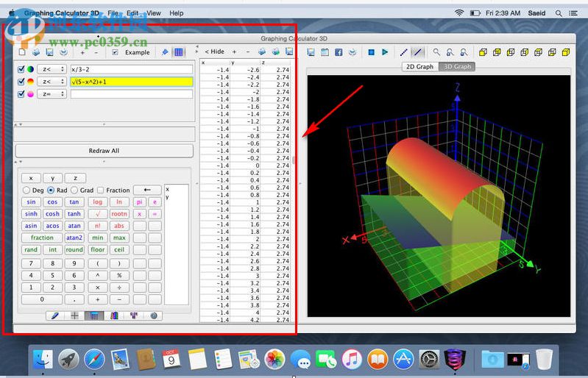Viewport: 588px width, 378px height.
Task: Open the crosshair tab at panel bottom
Action: (74, 315)
